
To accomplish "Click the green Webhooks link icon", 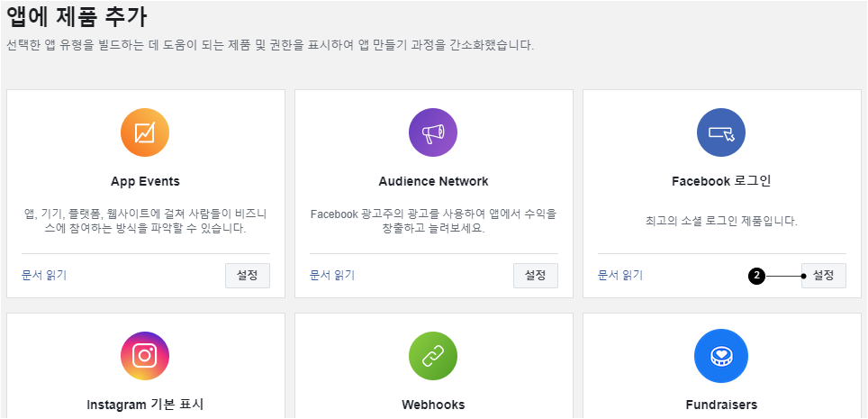I will pyautogui.click(x=433, y=356).
